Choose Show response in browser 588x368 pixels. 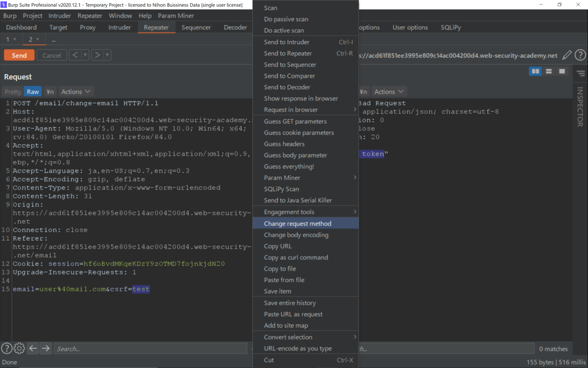coord(305,98)
